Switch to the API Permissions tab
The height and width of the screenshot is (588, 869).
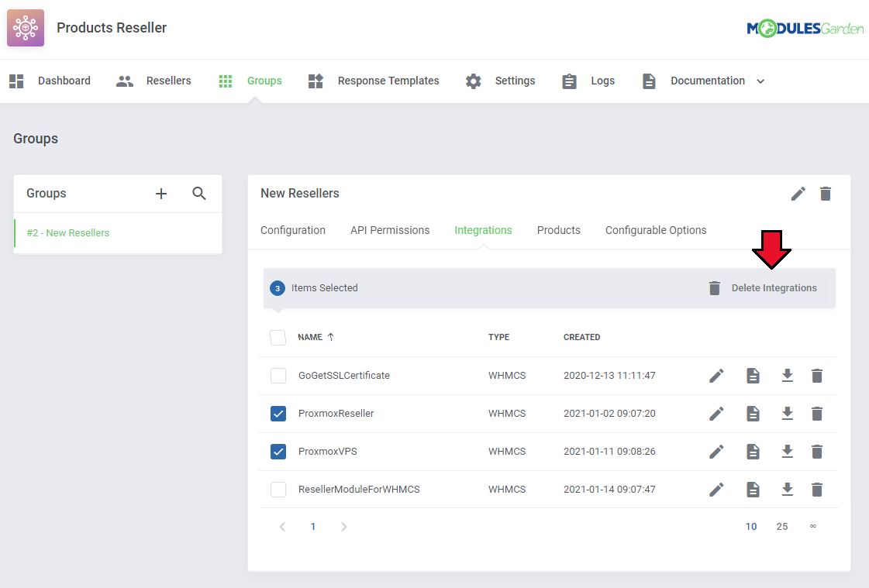390,230
